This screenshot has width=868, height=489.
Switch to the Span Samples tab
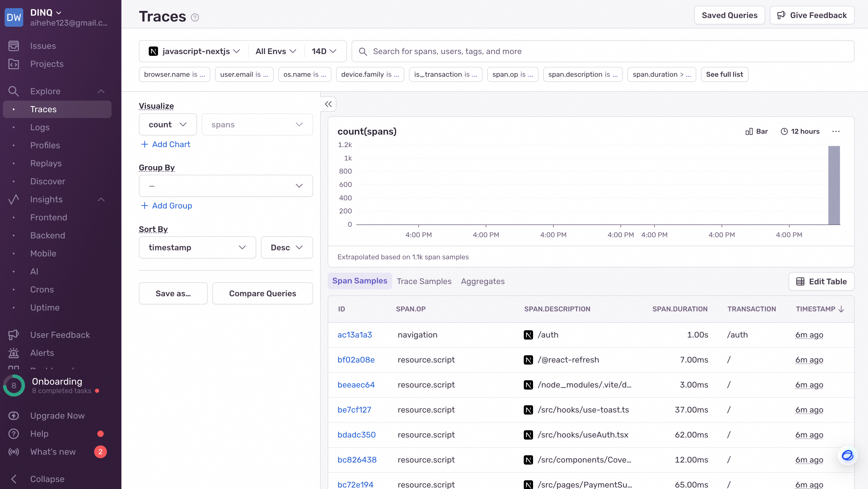coord(360,281)
